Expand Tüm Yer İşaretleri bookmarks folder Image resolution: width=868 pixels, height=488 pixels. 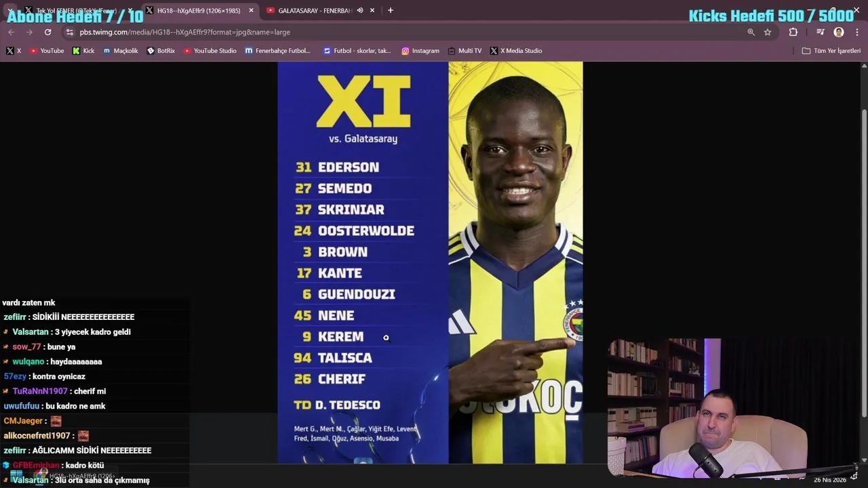pos(831,51)
